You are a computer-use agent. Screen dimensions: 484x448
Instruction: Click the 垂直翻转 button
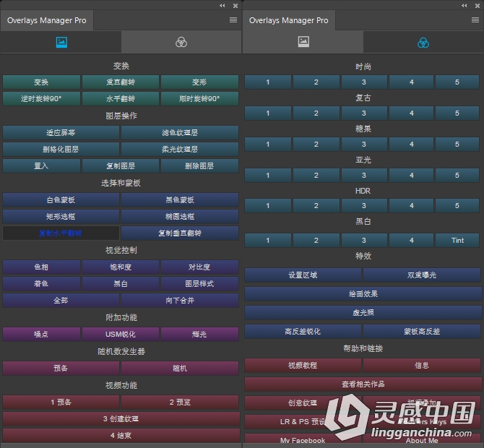tap(121, 82)
